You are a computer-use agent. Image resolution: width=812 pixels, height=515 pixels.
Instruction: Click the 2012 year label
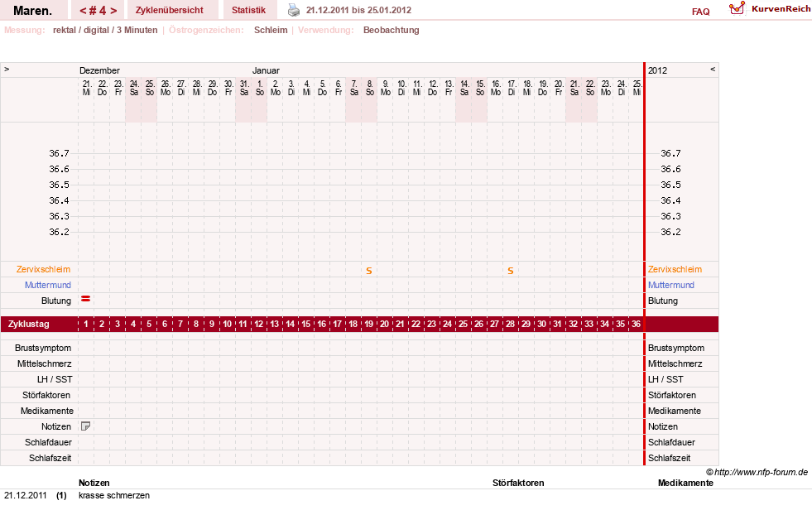pyautogui.click(x=658, y=70)
